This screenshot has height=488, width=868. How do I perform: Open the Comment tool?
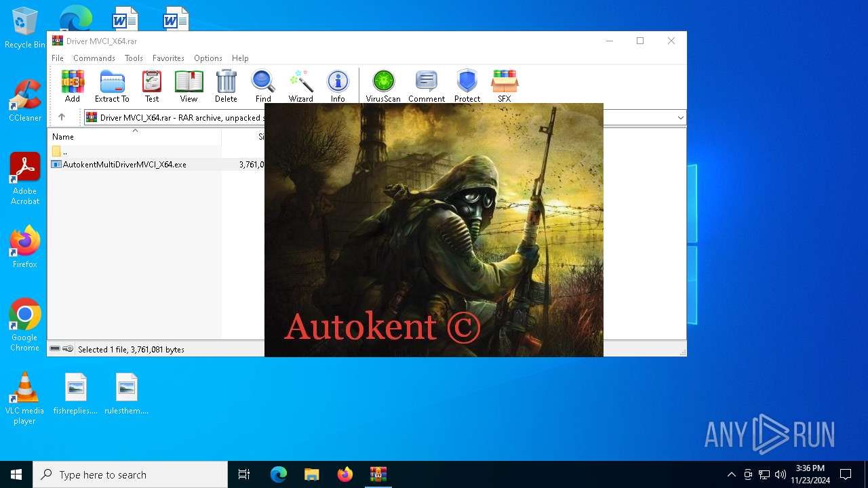(427, 86)
